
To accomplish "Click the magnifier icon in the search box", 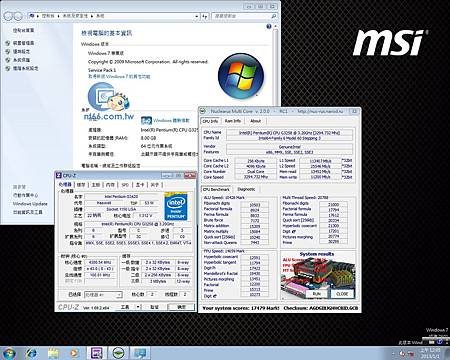I will (x=273, y=16).
